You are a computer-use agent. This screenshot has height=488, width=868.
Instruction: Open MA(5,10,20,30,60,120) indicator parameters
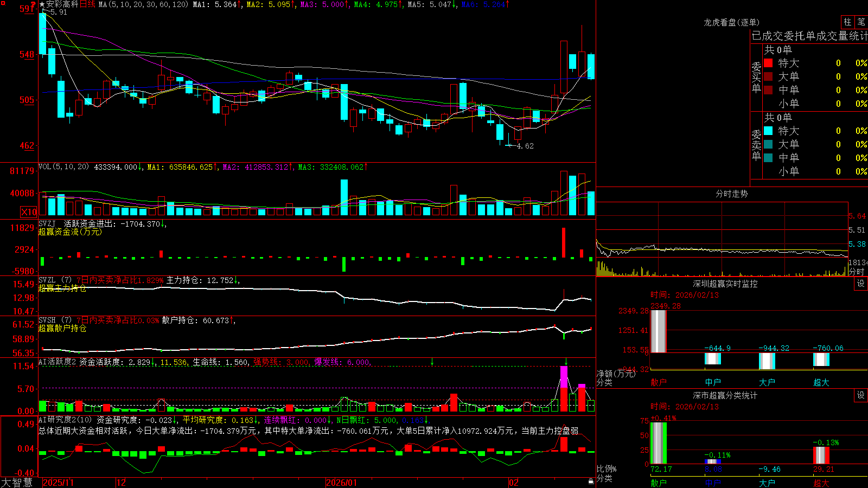pyautogui.click(x=143, y=4)
